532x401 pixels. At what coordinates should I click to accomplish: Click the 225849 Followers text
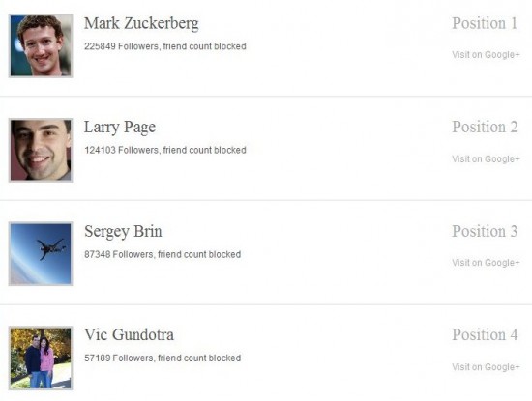(165, 46)
